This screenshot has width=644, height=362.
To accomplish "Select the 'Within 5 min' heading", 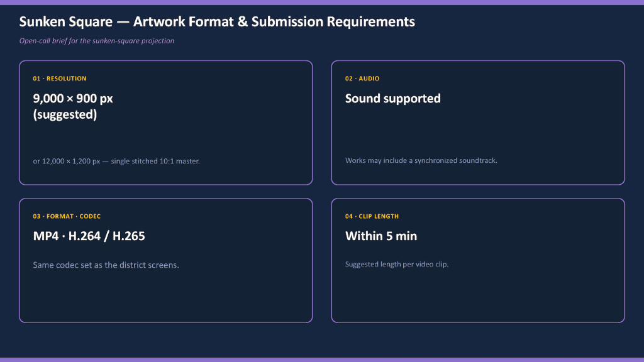I will [380, 236].
